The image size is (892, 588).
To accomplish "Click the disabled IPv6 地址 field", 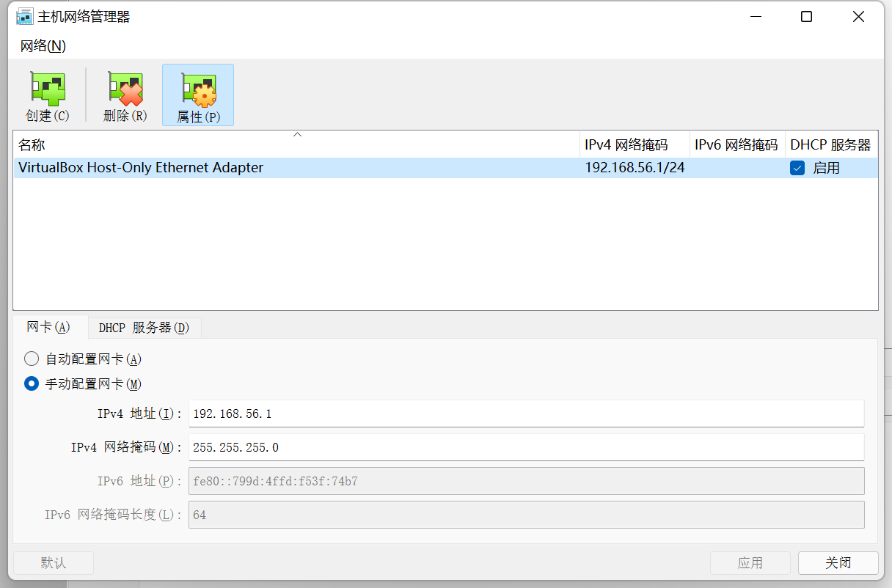I will (526, 481).
